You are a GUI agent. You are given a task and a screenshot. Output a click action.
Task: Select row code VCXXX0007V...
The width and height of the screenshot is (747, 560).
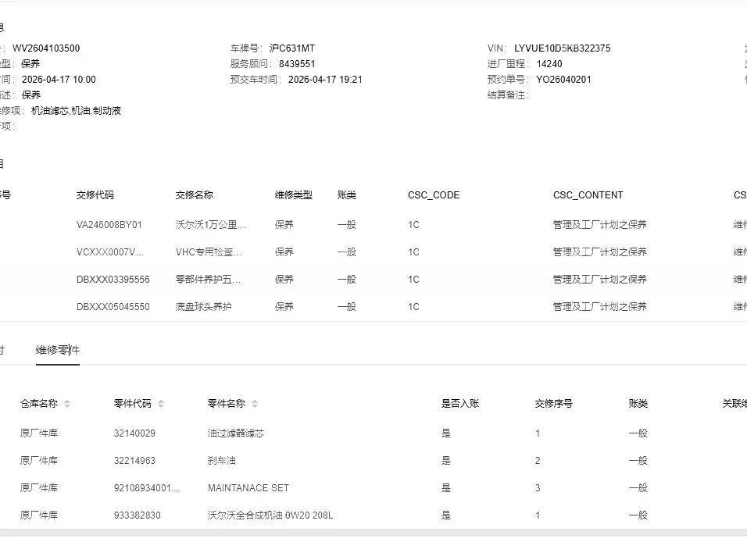pyautogui.click(x=110, y=252)
